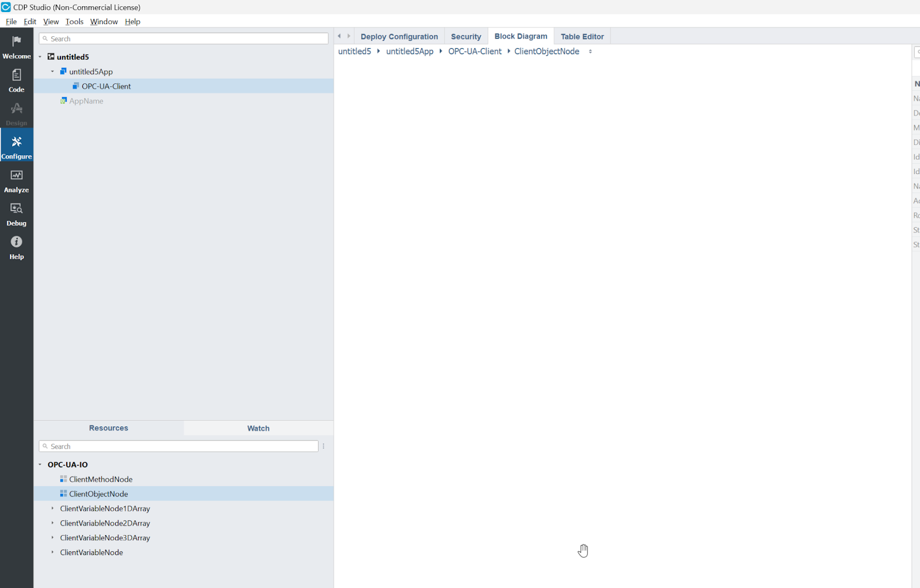Focus the resources search field
Viewport: 920px width, 588px height.
click(x=179, y=446)
